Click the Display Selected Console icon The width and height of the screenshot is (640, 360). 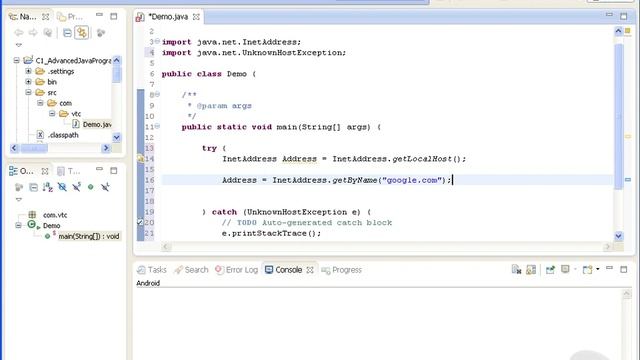coord(565,269)
